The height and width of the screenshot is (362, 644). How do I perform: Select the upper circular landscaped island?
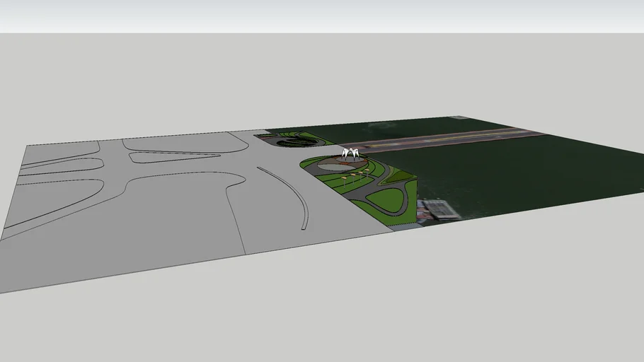[297, 142]
